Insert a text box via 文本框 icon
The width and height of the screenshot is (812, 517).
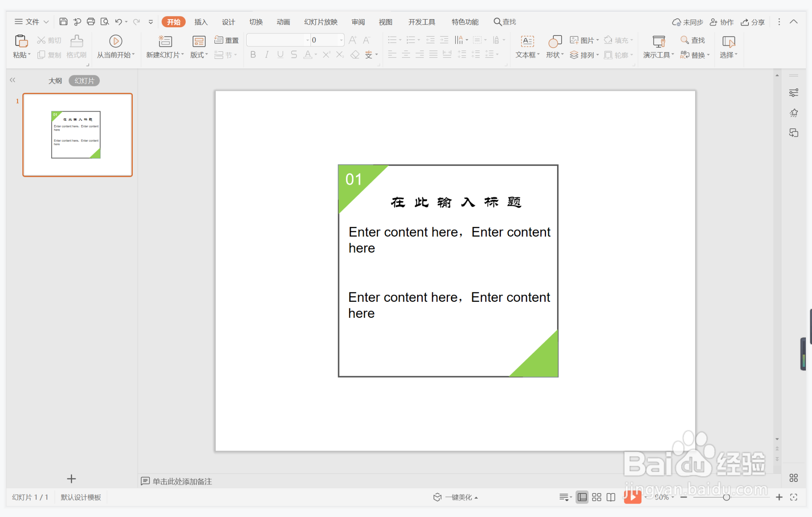tap(527, 41)
